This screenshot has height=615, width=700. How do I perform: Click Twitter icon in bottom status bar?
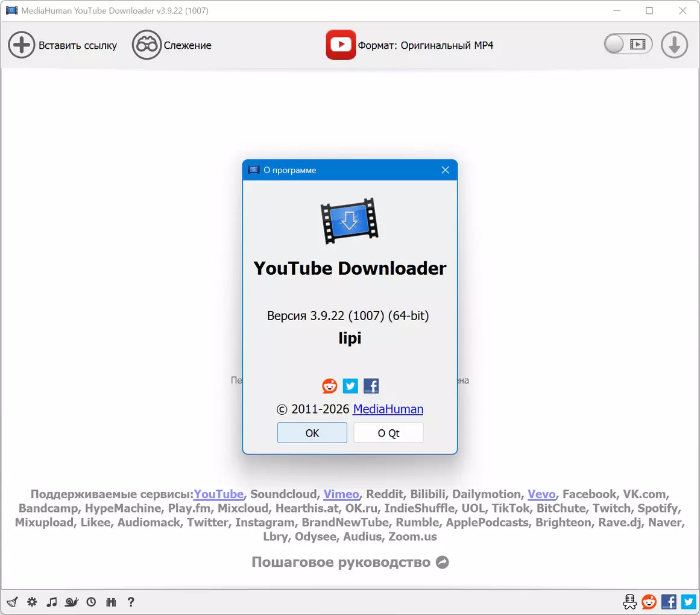(689, 602)
